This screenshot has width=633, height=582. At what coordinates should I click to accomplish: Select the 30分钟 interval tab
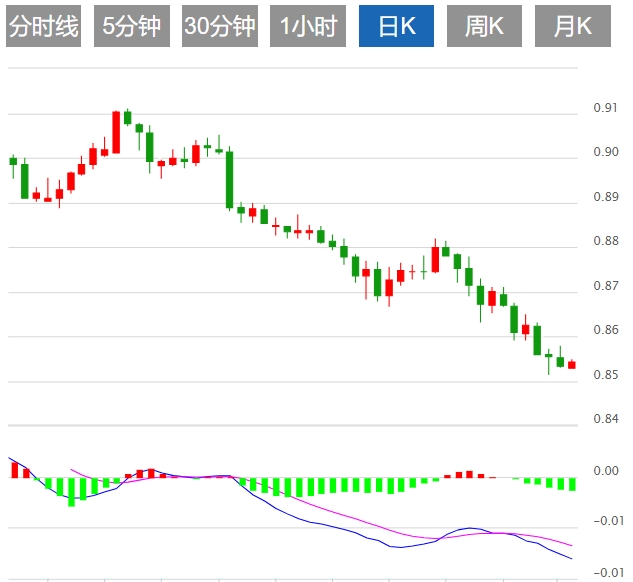(220, 26)
